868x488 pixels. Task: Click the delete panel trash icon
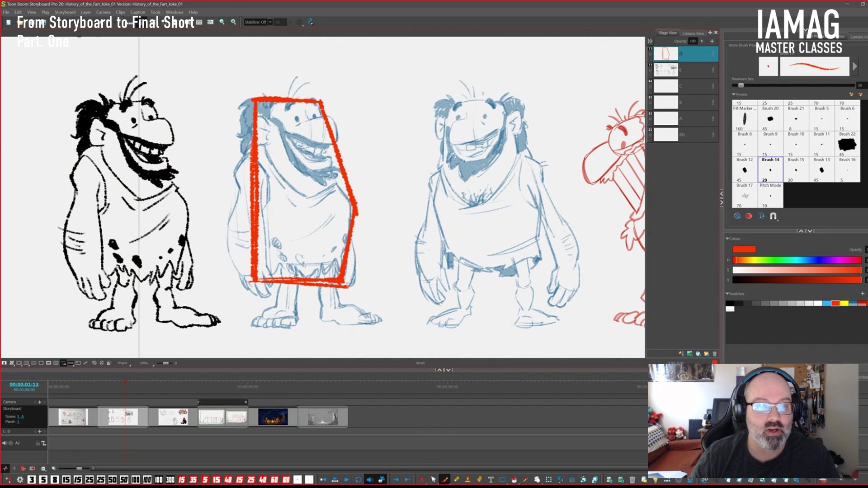click(632, 479)
